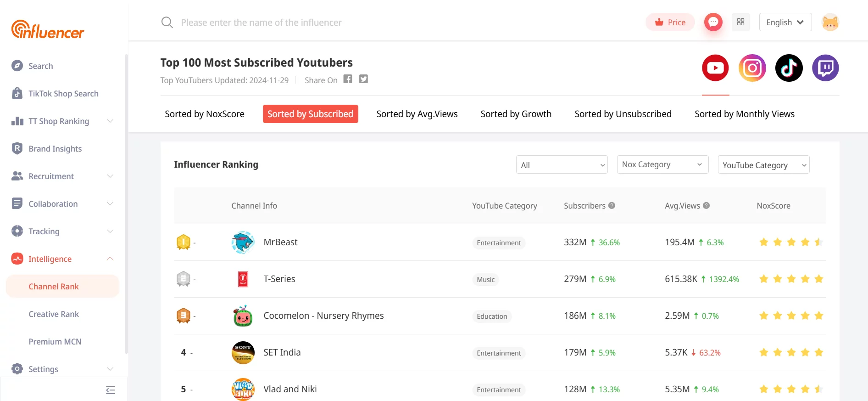Open the English language dropdown
This screenshot has width=868, height=401.
point(785,22)
